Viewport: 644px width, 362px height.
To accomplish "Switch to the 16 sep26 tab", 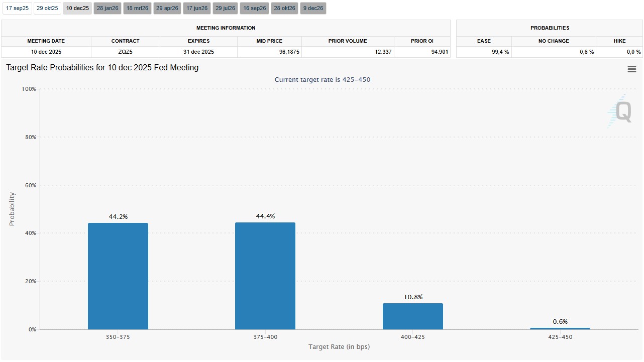I will [x=255, y=9].
